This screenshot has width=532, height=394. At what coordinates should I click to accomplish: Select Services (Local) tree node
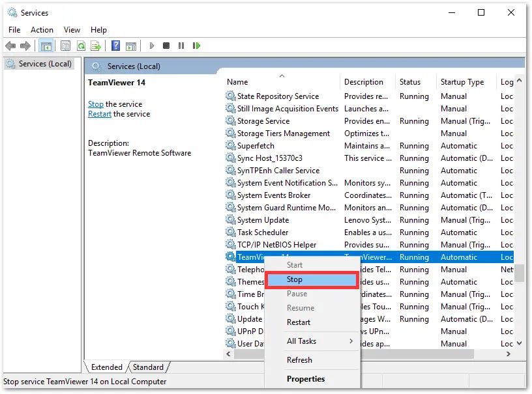click(40, 64)
